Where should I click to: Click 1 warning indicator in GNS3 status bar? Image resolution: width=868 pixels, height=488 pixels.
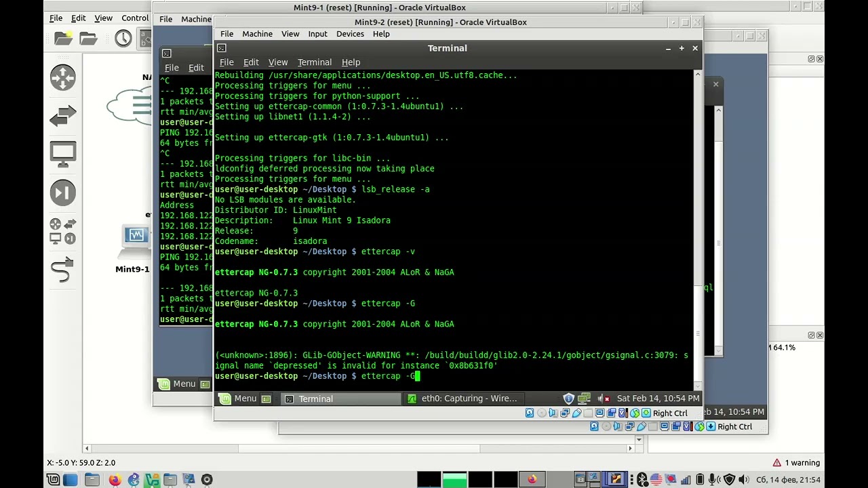click(x=796, y=463)
